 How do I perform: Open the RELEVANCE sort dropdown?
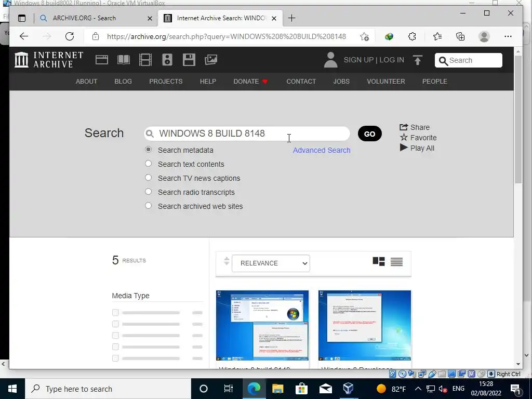[x=271, y=263]
